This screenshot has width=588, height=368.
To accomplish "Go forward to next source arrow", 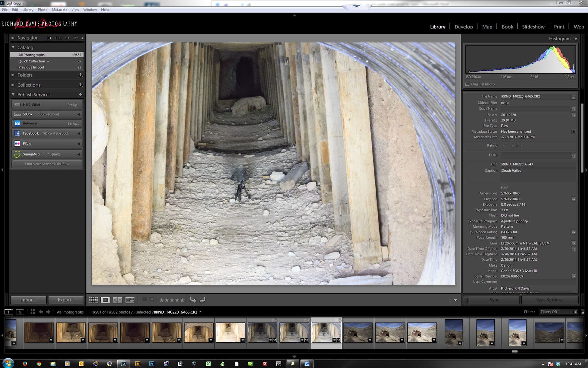I will (x=48, y=312).
